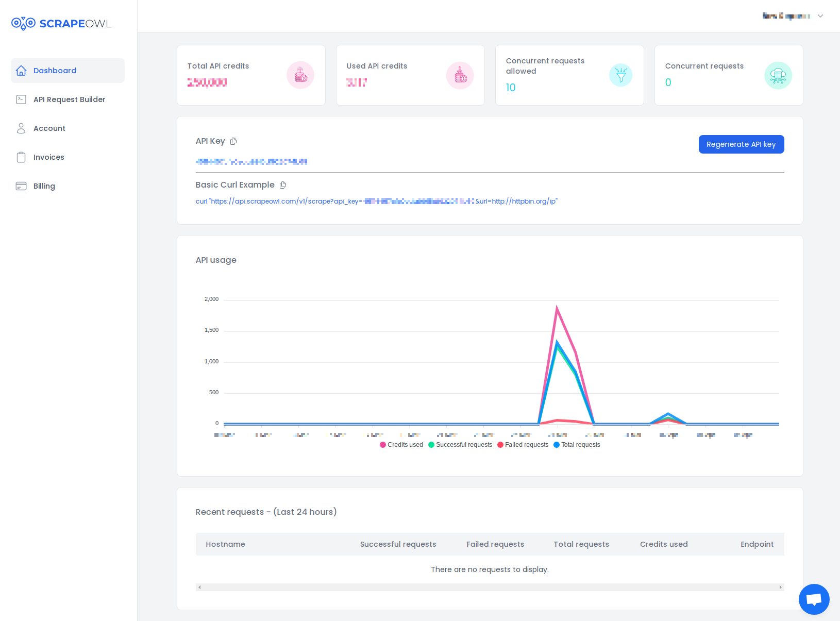This screenshot has height=621, width=840.
Task: Toggle Failed requests legend item
Action: (523, 445)
